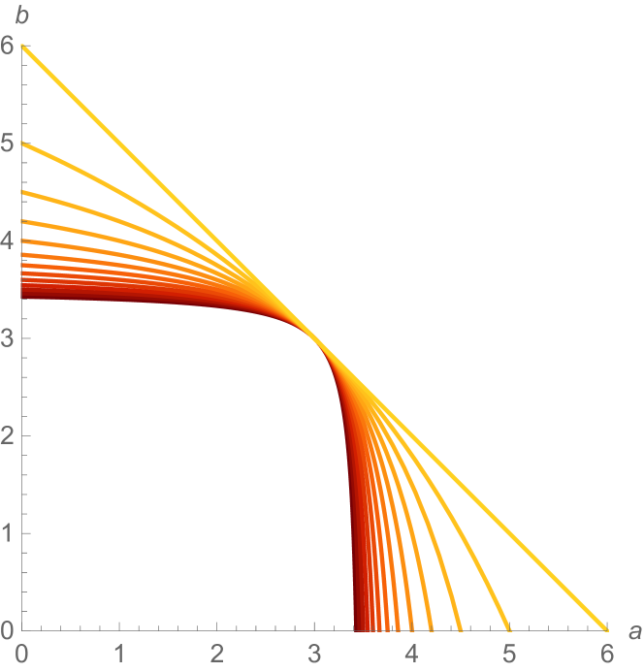Click tick label 2 on the horizontal axis
The width and height of the screenshot is (644, 672).
[x=216, y=652]
